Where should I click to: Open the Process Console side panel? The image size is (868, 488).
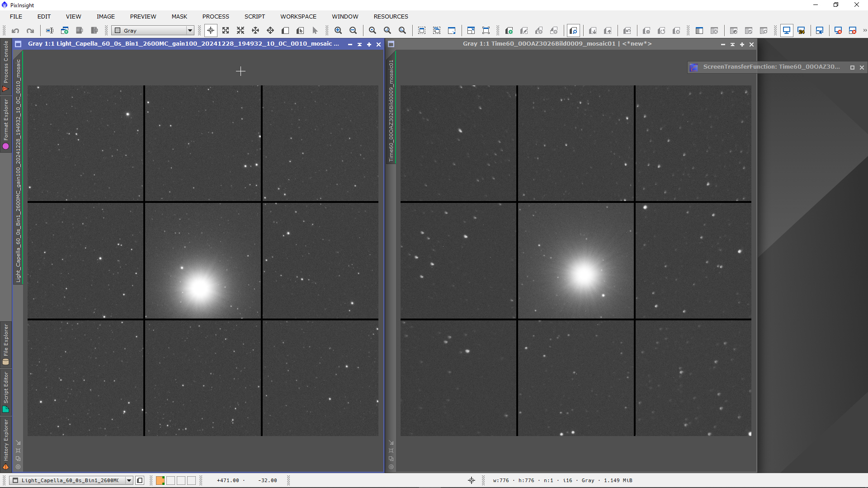tap(6, 66)
